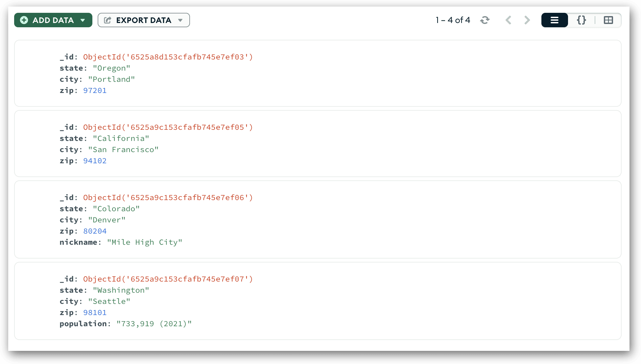Screen dimensions: 641x364
Task: Click the state value Washington
Action: tap(121, 290)
